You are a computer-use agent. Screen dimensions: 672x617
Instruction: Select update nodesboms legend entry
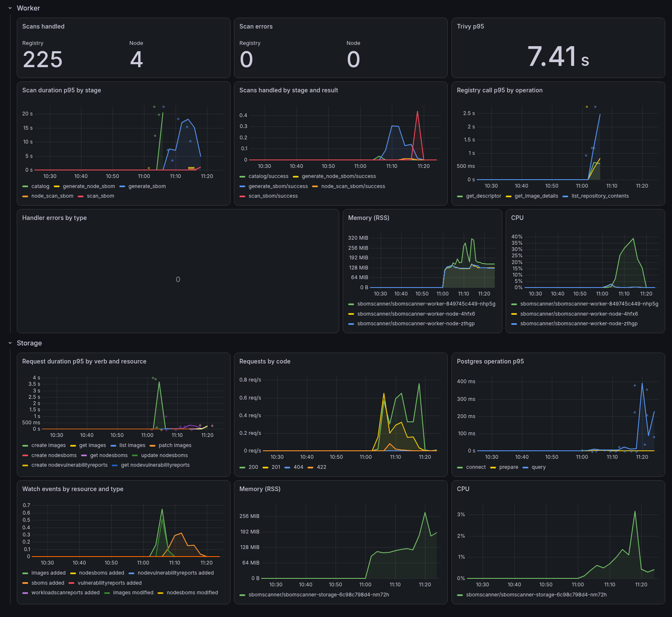(x=164, y=455)
